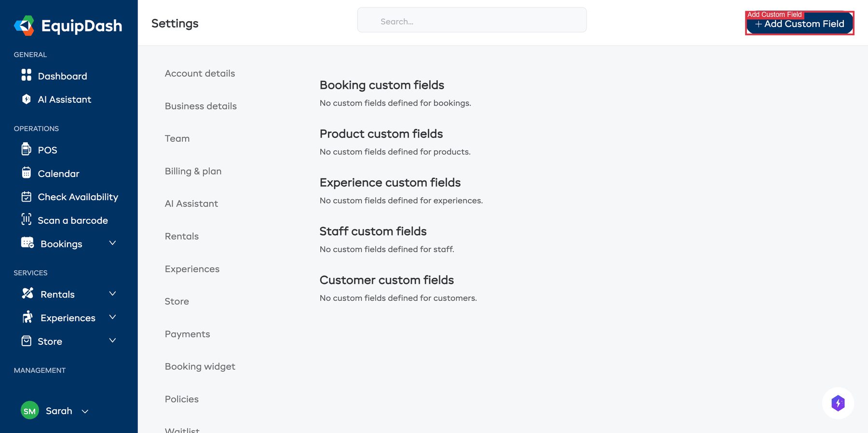Click the Bookings icon in sidebar
This screenshot has width=868, height=433.
[x=27, y=243]
